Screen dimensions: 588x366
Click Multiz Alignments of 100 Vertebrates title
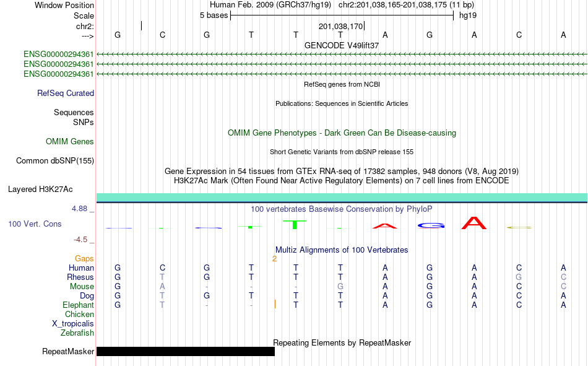coord(342,250)
